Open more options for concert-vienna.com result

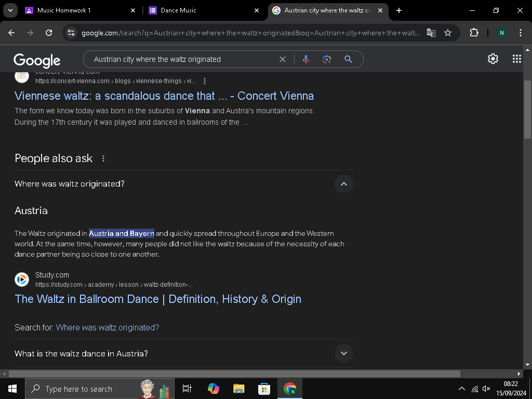204,81
